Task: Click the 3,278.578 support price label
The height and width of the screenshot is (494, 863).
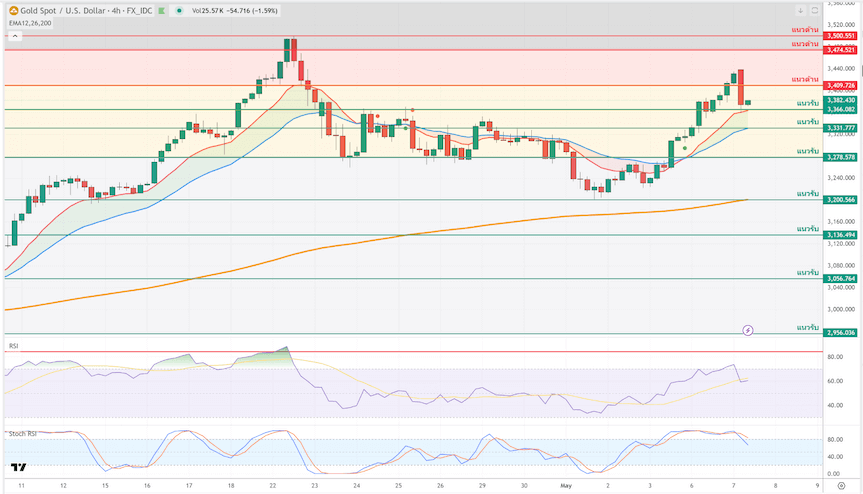Action: 840,157
